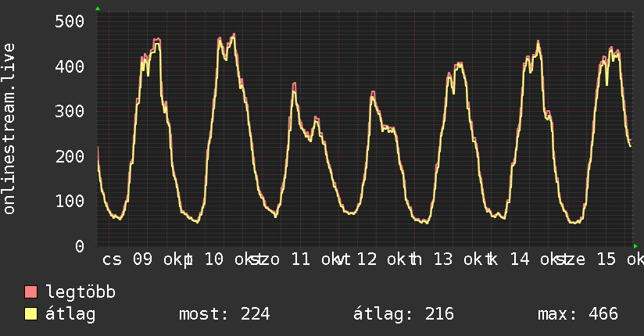The image size is (644, 336).
Task: Click the y-axis label 0
Action: (x=80, y=246)
